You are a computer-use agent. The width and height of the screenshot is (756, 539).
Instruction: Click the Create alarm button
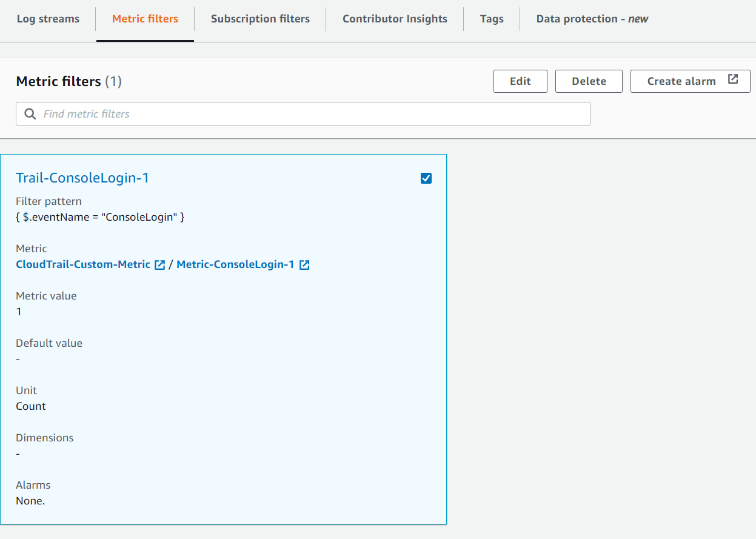[x=681, y=81]
